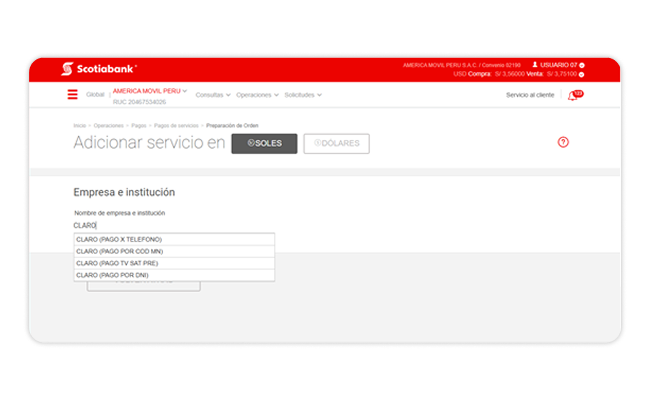
Task: Click the Convenio header company text
Action: coord(461,65)
